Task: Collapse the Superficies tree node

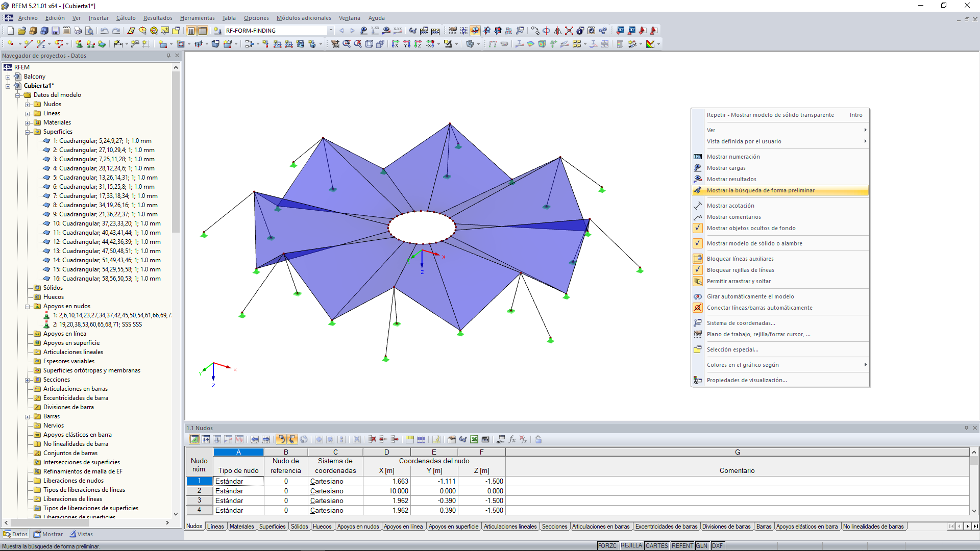Action: tap(28, 132)
